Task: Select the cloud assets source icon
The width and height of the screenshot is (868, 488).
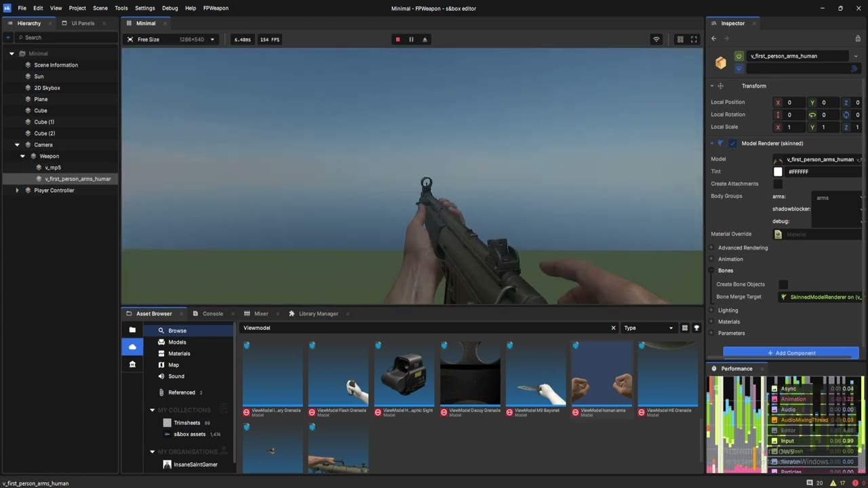Action: [x=132, y=347]
